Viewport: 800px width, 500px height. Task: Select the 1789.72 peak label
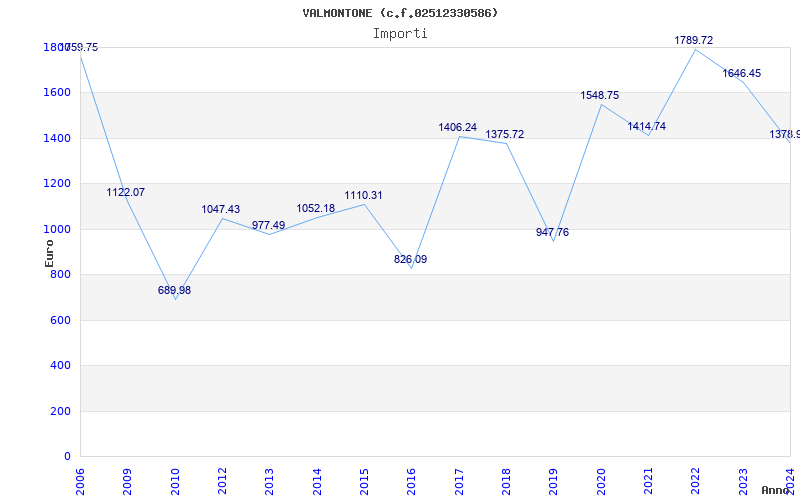click(694, 40)
